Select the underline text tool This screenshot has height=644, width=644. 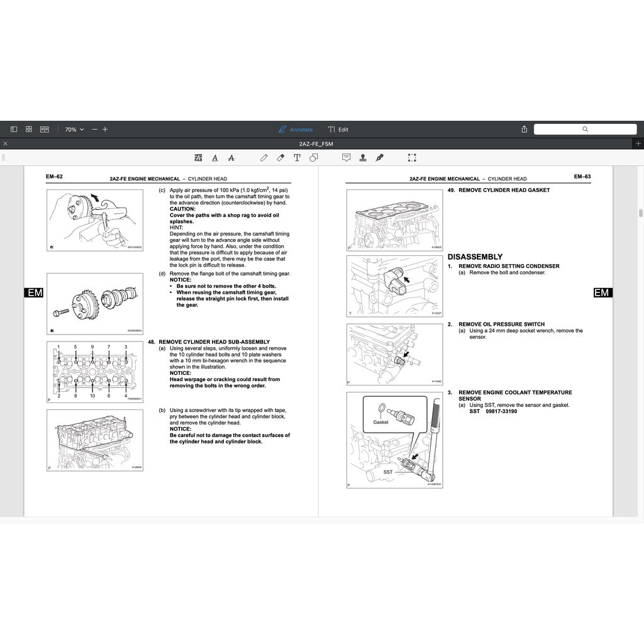(215, 158)
